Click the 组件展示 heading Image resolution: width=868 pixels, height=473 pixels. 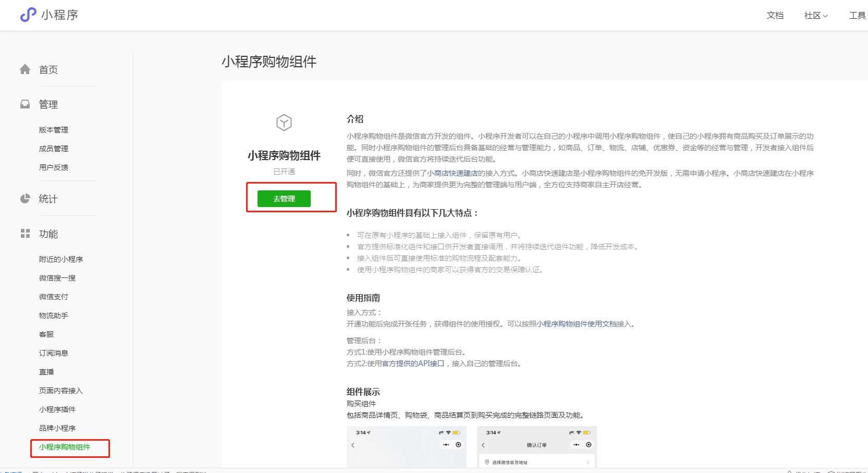click(x=363, y=392)
